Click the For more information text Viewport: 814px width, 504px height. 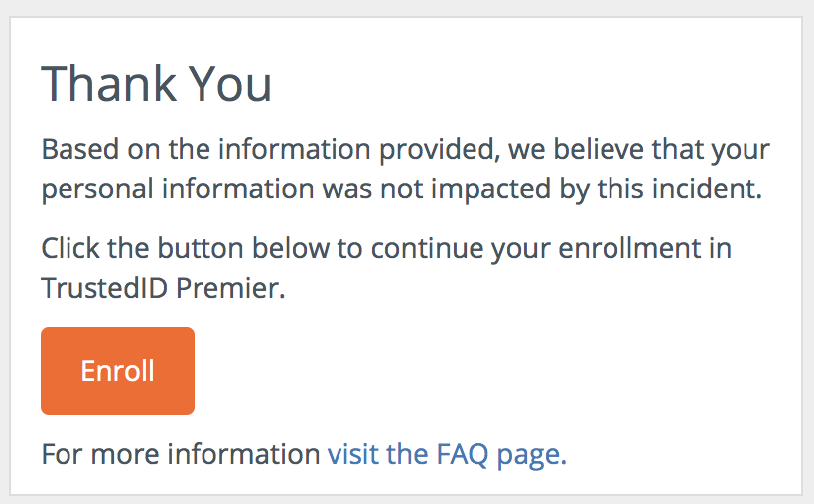point(181,454)
